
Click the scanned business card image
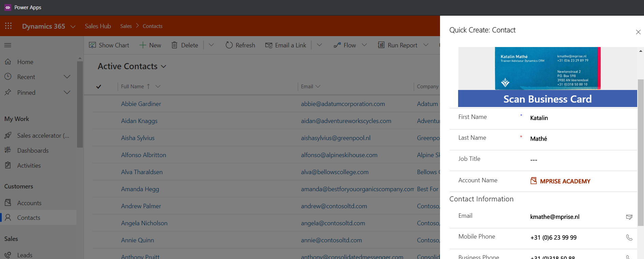tap(547, 68)
